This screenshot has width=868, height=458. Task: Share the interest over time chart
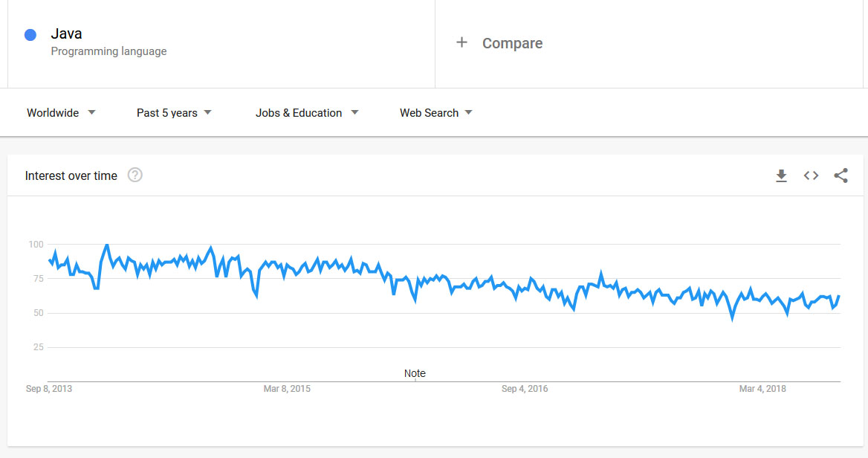pyautogui.click(x=841, y=176)
